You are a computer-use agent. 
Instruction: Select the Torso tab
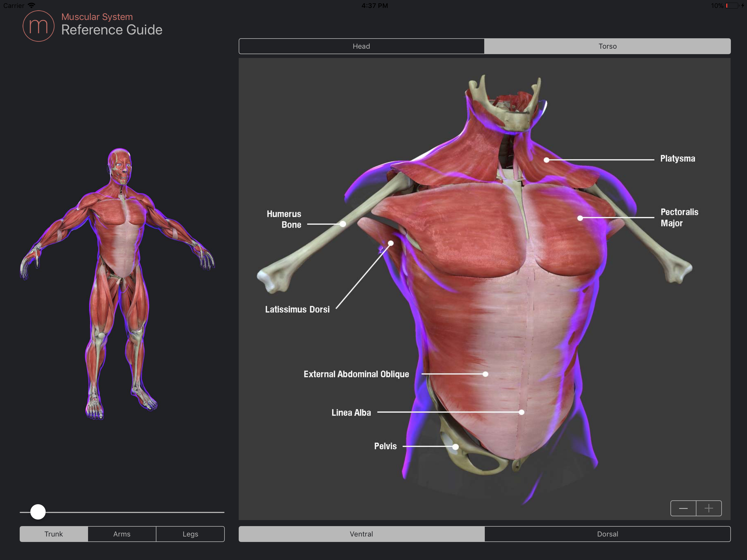click(607, 46)
